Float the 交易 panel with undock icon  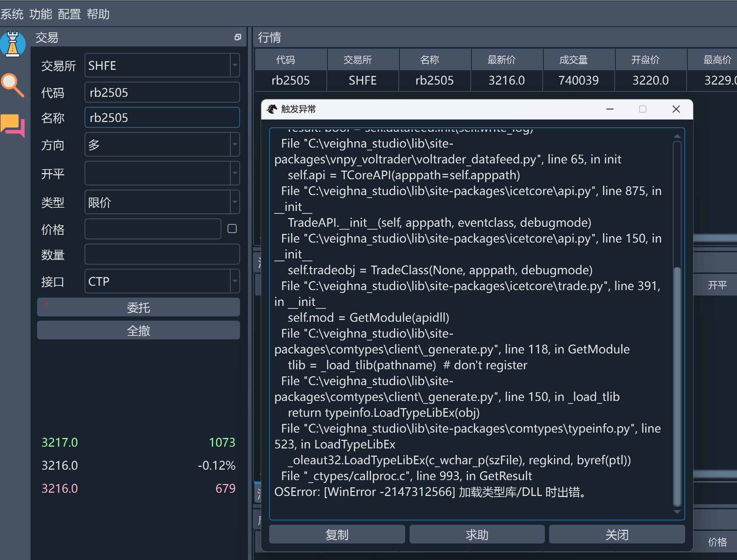coord(238,37)
